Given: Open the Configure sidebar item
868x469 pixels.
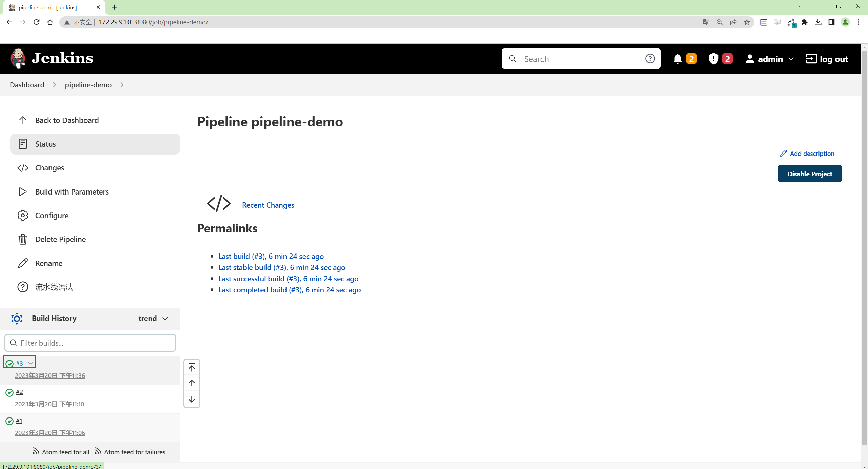Looking at the screenshot, I should point(95,216).
